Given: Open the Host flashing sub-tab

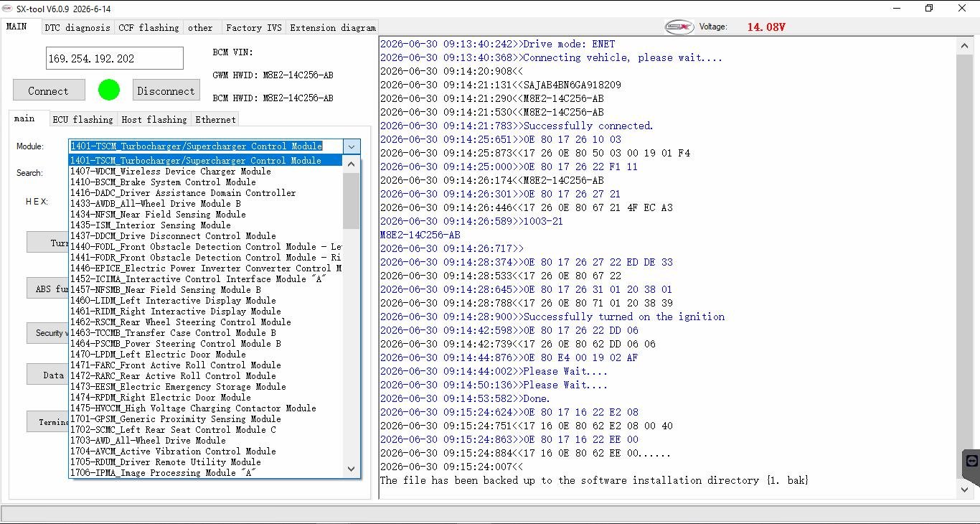Looking at the screenshot, I should click(154, 119).
